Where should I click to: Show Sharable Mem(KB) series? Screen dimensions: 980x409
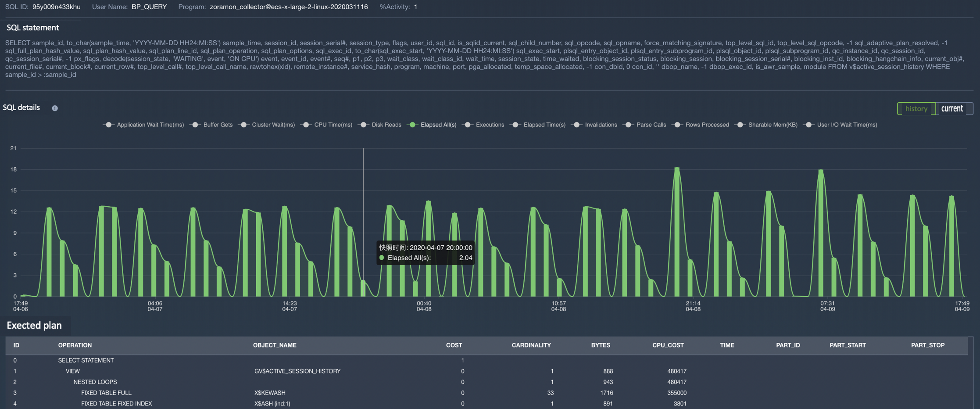coord(740,125)
